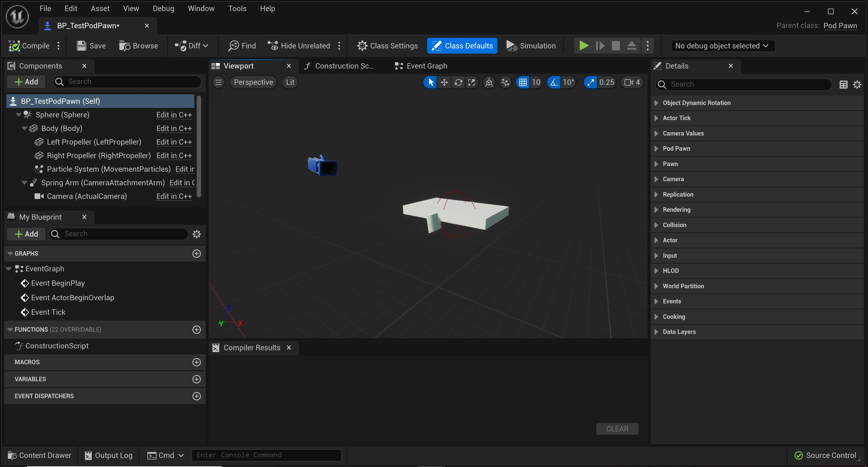
Task: Collapse the Sphere component tree
Action: click(19, 115)
